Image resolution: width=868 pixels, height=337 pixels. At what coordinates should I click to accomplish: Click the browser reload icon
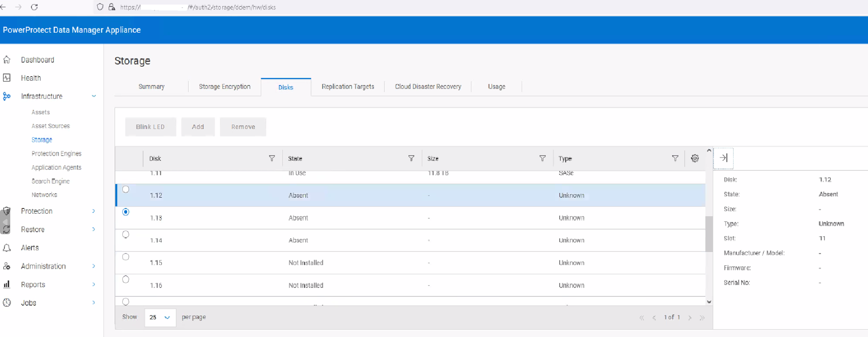(34, 7)
